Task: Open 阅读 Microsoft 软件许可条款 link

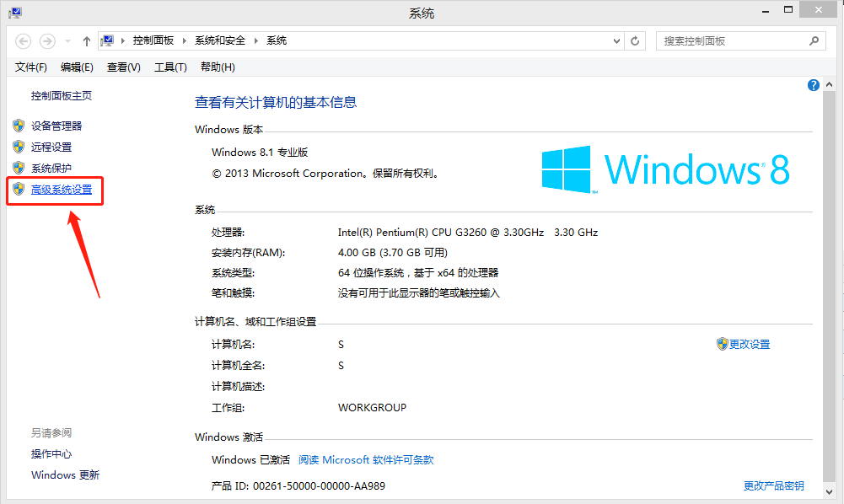Action: pyautogui.click(x=366, y=460)
